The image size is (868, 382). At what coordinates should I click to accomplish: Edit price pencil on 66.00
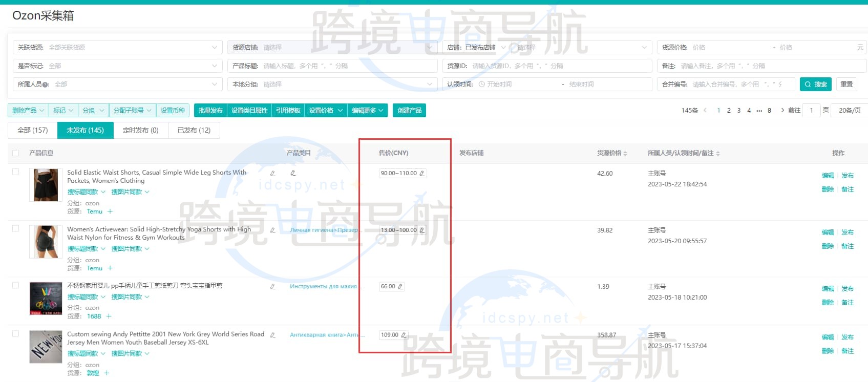click(x=400, y=286)
